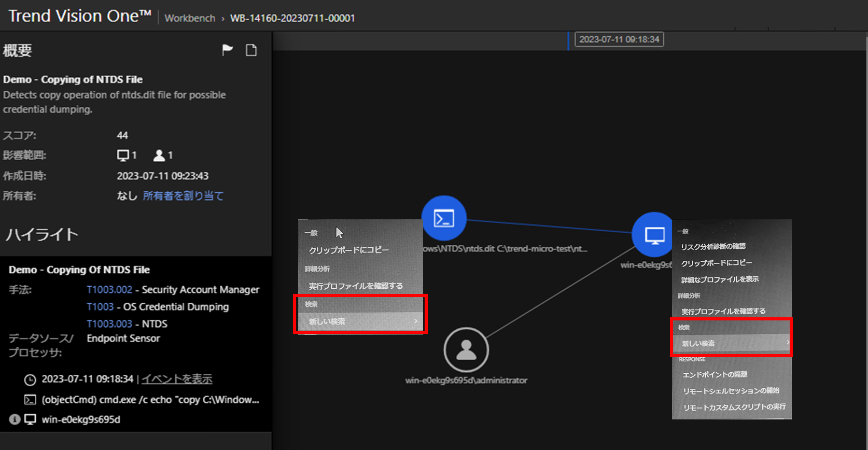This screenshot has width=868, height=450.
Task: Select リスク分析診断の確認 in the endpoint menu
Action: pyautogui.click(x=713, y=247)
